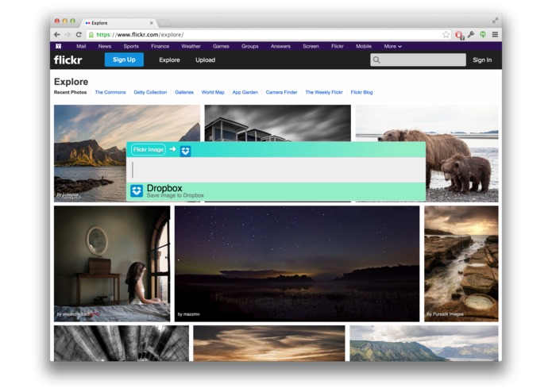Click the overlay text input field
Image resolution: width=552 pixels, height=392 pixels.
pos(276,170)
